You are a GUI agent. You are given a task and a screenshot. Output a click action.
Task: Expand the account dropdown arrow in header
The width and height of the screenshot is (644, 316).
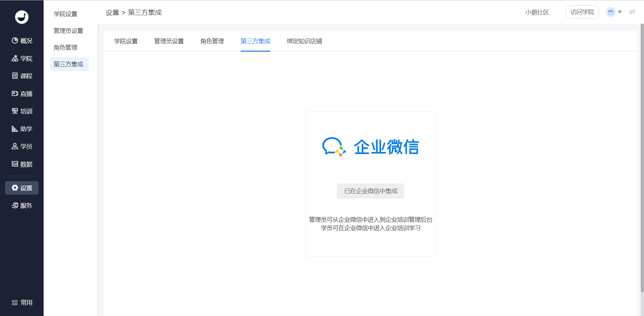[620, 12]
